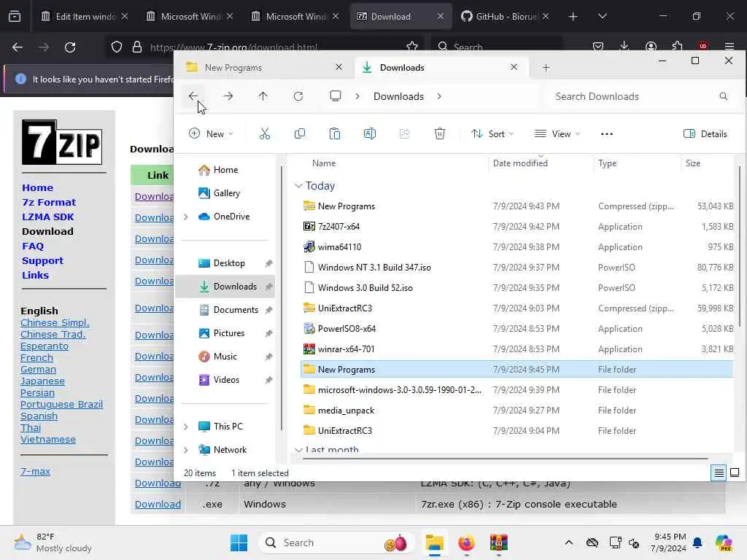
Task: Open Firefox downloads panel arrow icon
Action: pos(624,46)
